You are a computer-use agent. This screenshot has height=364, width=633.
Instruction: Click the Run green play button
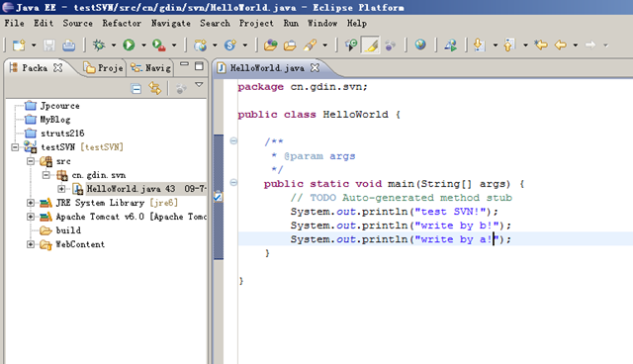[129, 45]
